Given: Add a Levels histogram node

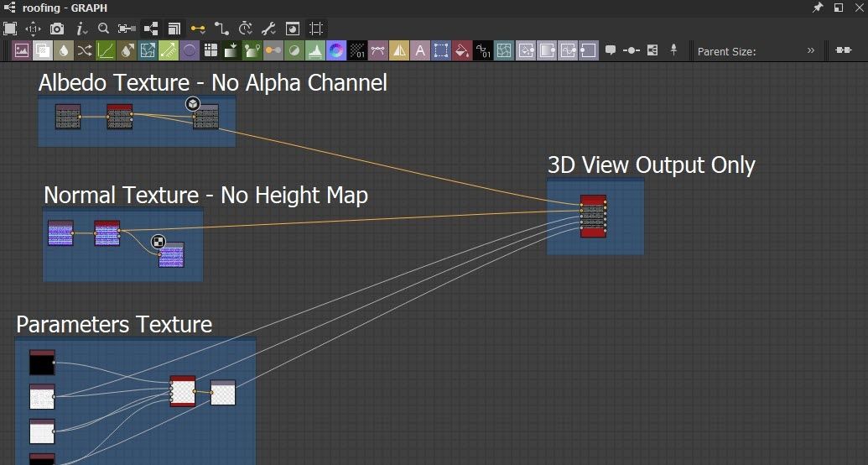Looking at the screenshot, I should 314,50.
